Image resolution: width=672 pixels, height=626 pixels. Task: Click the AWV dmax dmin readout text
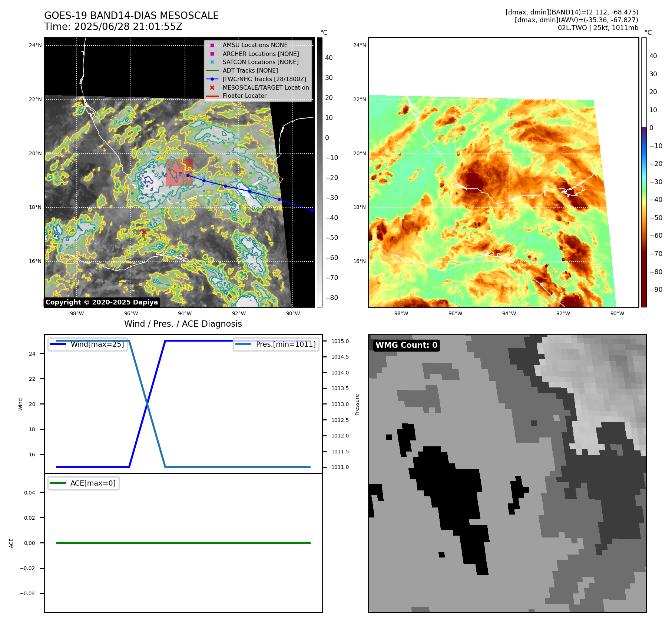[x=576, y=20]
